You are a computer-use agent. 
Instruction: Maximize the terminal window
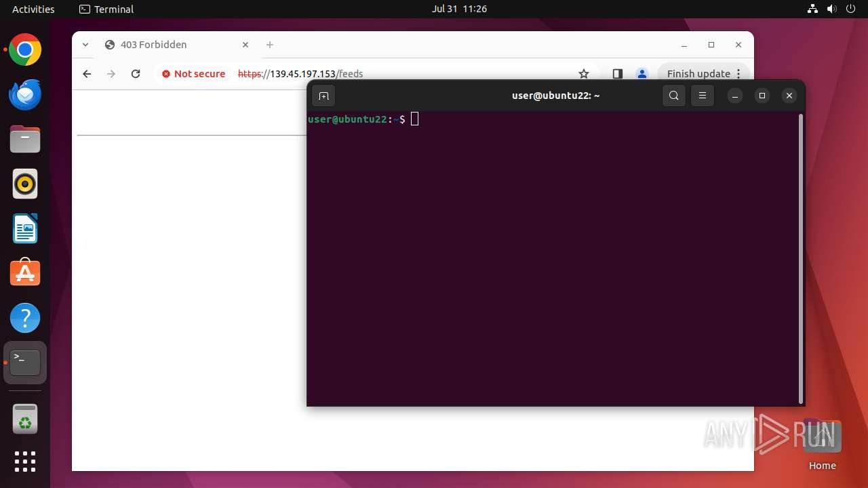pos(762,96)
